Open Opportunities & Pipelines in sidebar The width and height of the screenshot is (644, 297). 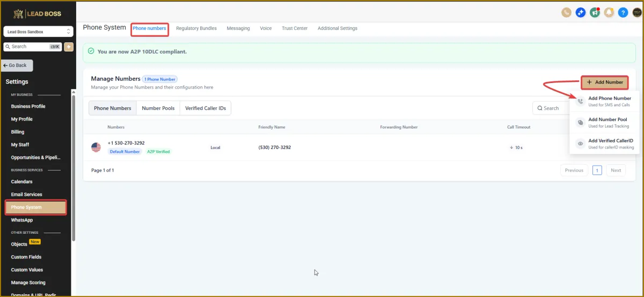[35, 158]
